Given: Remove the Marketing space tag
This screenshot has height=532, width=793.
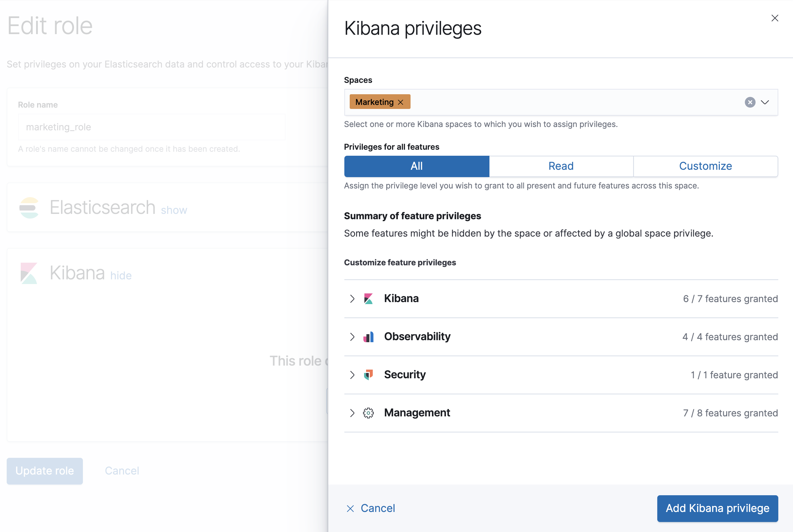Looking at the screenshot, I should (x=401, y=102).
